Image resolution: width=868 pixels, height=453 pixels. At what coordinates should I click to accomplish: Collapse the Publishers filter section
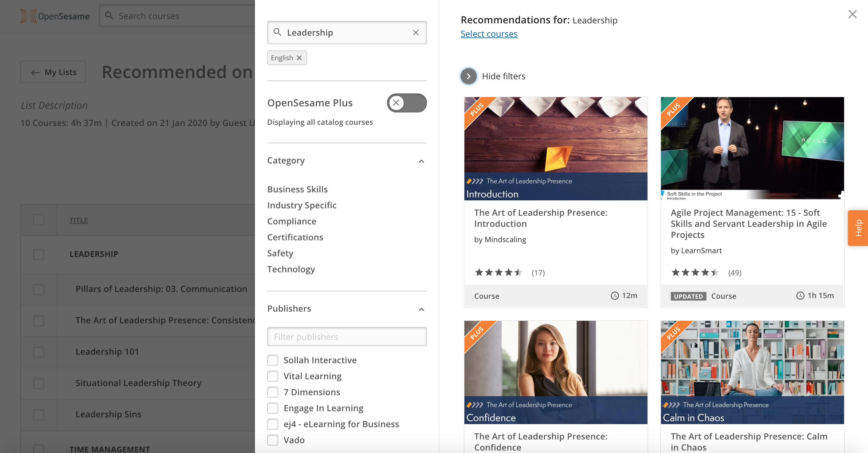click(421, 309)
